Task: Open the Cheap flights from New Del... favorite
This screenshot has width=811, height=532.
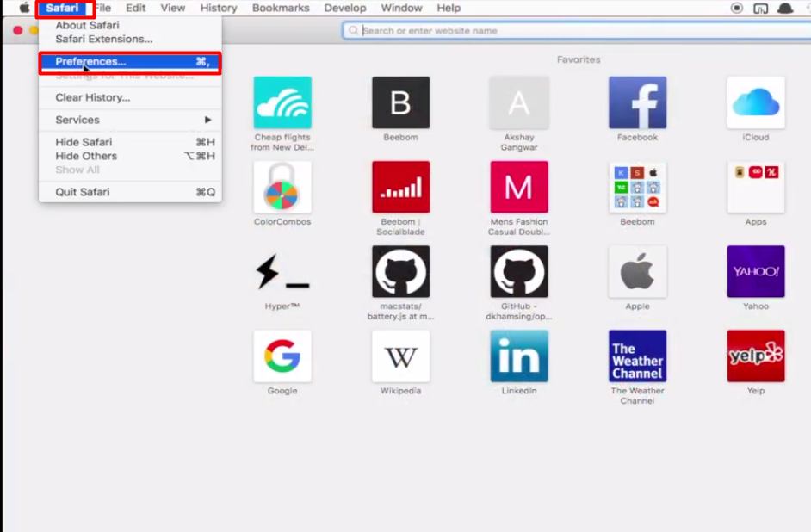Action: 282,103
